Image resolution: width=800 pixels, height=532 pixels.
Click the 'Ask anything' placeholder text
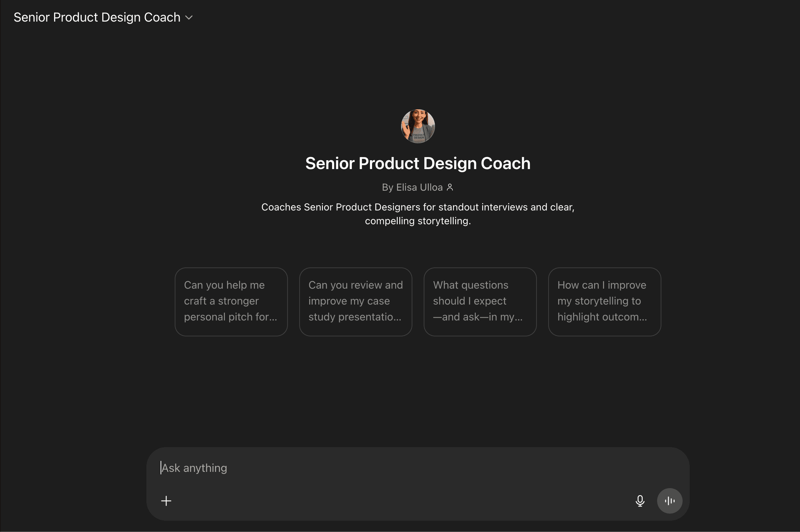click(x=194, y=468)
